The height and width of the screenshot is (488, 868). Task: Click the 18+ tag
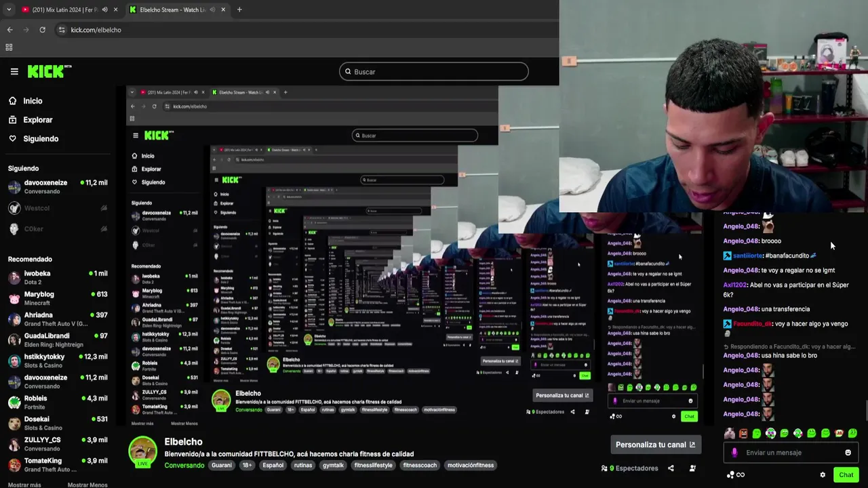(248, 466)
